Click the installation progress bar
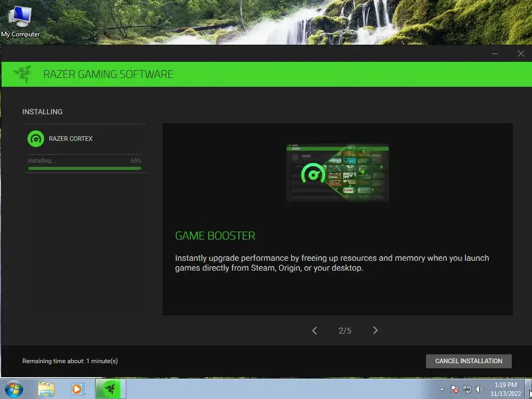The height and width of the screenshot is (399, 532). point(85,168)
